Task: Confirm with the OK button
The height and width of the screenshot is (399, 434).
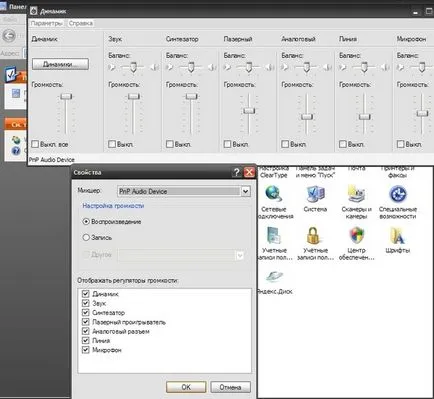Action: coord(186,387)
